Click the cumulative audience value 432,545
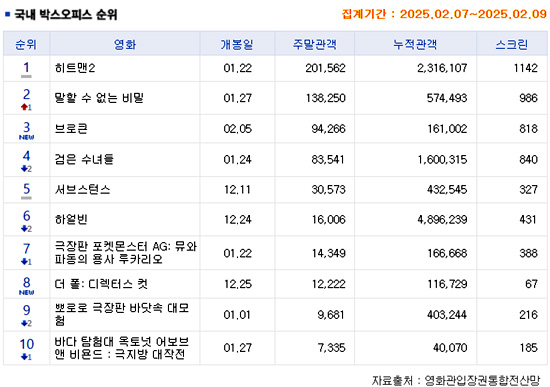 (x=447, y=190)
